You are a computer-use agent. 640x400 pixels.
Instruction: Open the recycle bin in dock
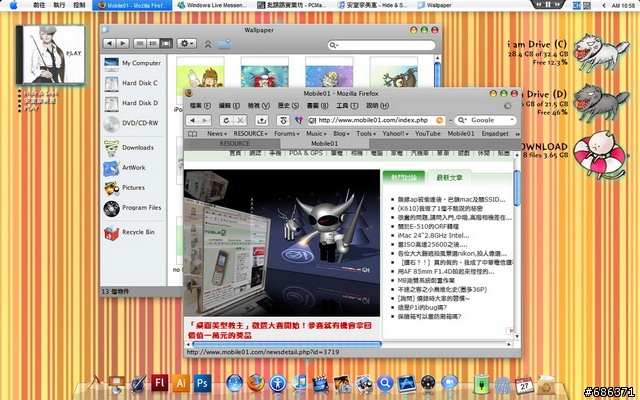tap(545, 384)
